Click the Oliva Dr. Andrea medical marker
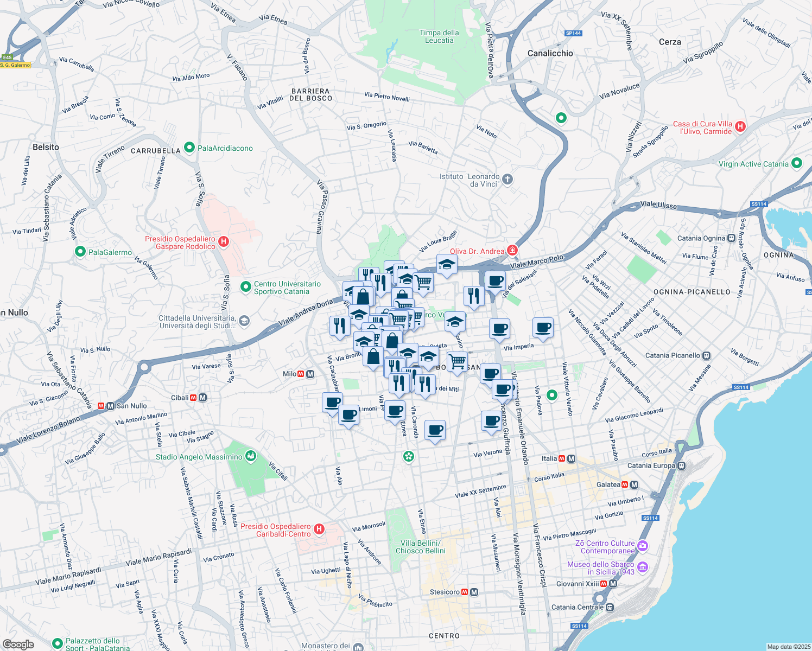Screen dimensions: 812x651 click(x=512, y=250)
